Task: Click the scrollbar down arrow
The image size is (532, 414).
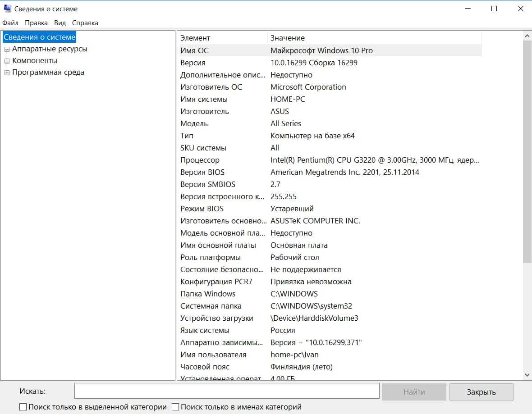Action: (527, 375)
